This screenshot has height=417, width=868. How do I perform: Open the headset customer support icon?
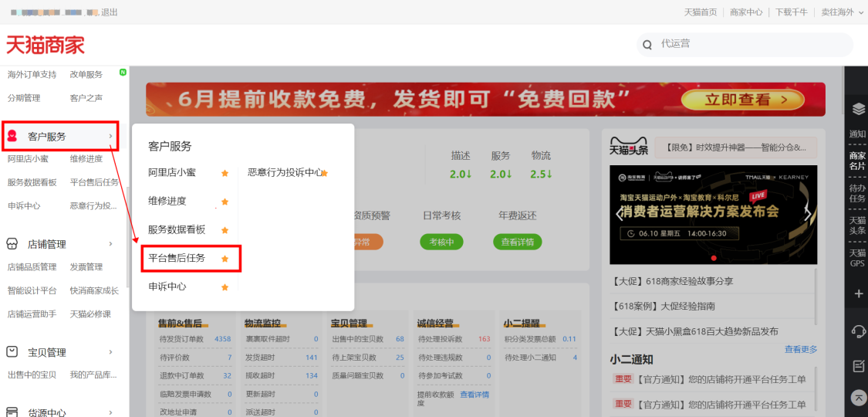(x=858, y=331)
